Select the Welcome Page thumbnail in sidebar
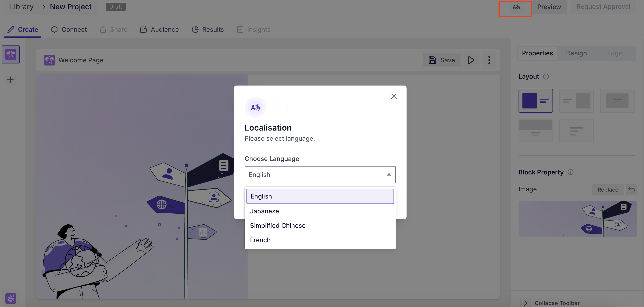The image size is (644, 307). click(11, 54)
